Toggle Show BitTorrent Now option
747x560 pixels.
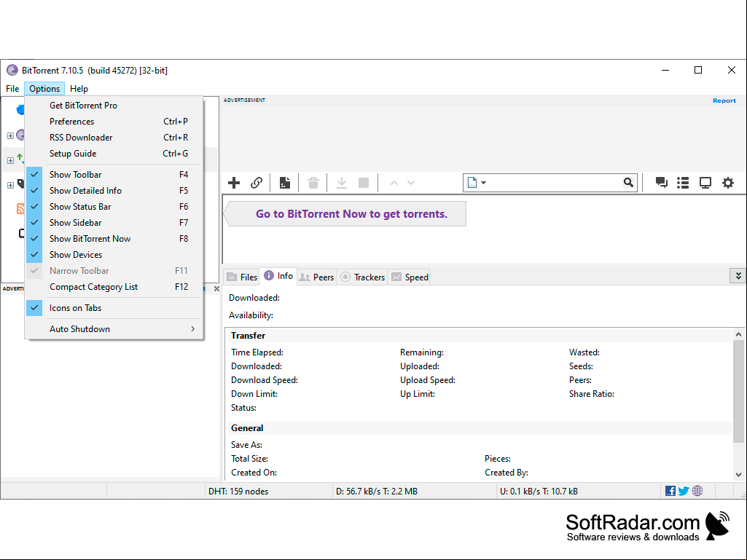[x=114, y=239]
